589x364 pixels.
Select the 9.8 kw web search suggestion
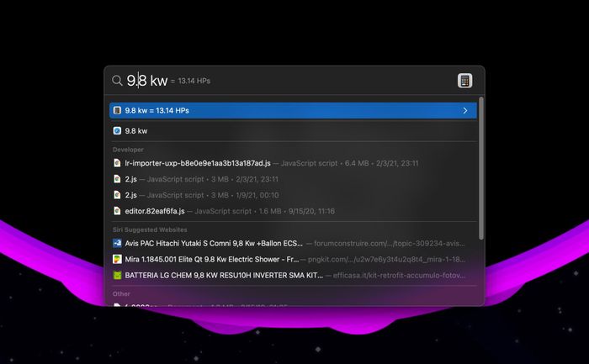(293, 130)
